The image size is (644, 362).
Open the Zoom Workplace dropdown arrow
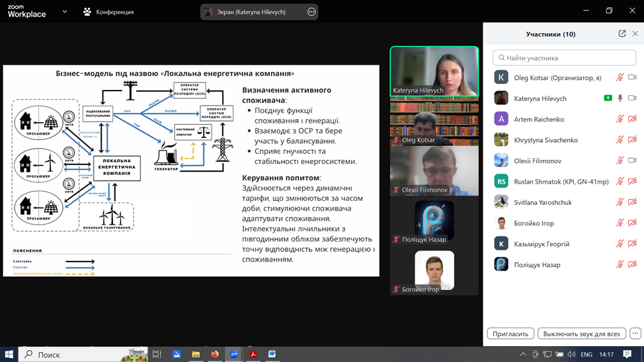click(65, 12)
